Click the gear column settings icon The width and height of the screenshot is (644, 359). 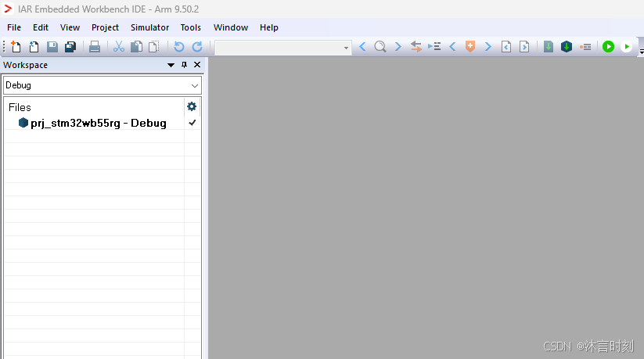click(x=192, y=107)
